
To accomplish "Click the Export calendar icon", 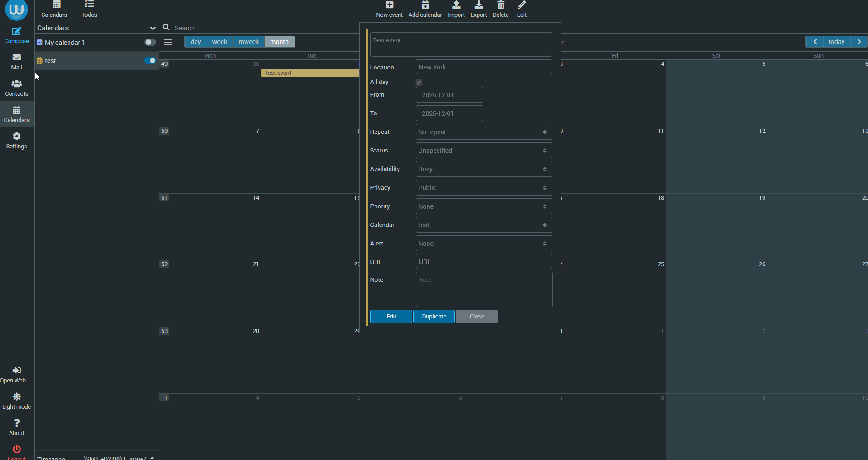I will pos(478,5).
